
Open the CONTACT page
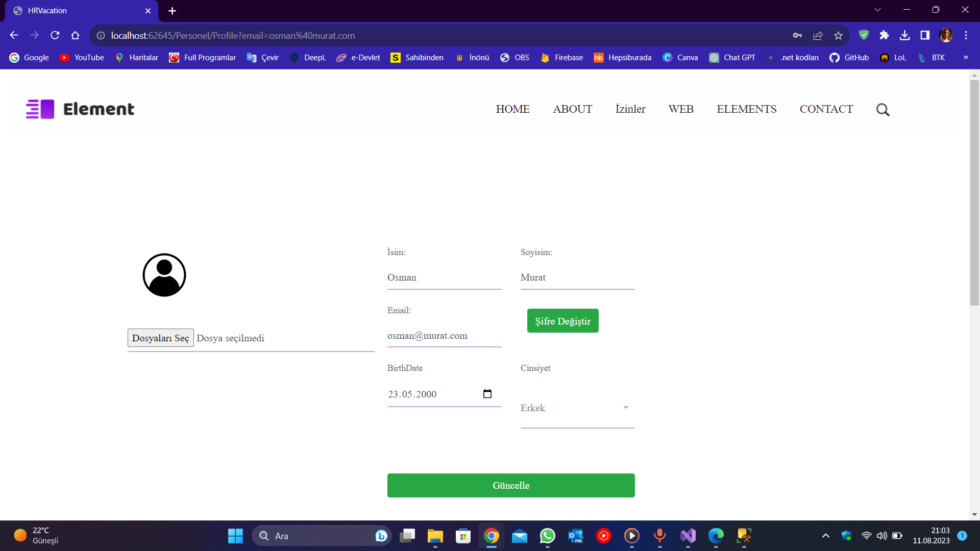point(826,109)
